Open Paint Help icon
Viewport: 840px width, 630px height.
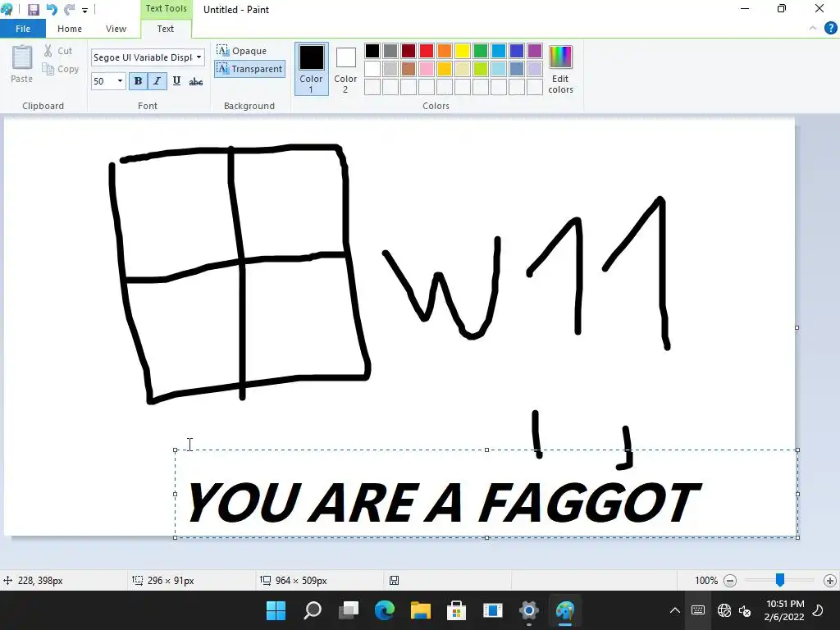click(830, 29)
